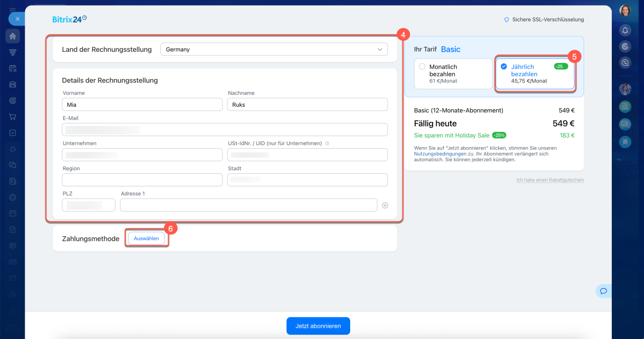This screenshot has height=339, width=644.
Task: Click the notifications bell icon
Action: [x=625, y=31]
